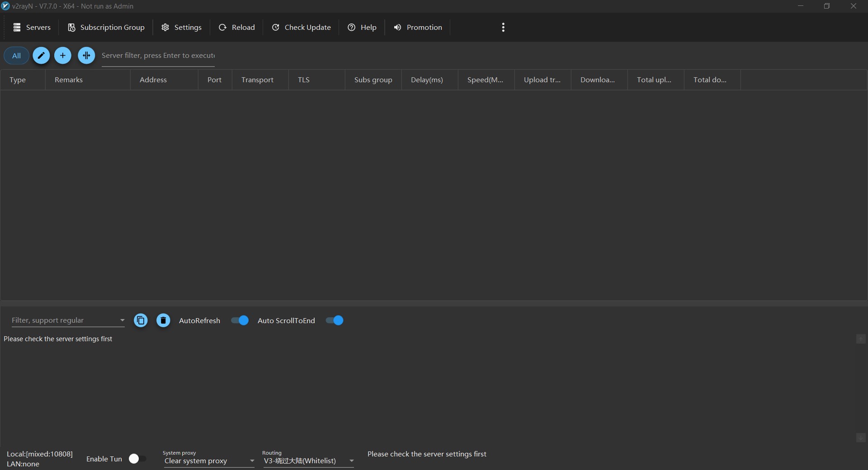Open the System proxy dropdown
Image resolution: width=868 pixels, height=470 pixels.
[x=209, y=461]
